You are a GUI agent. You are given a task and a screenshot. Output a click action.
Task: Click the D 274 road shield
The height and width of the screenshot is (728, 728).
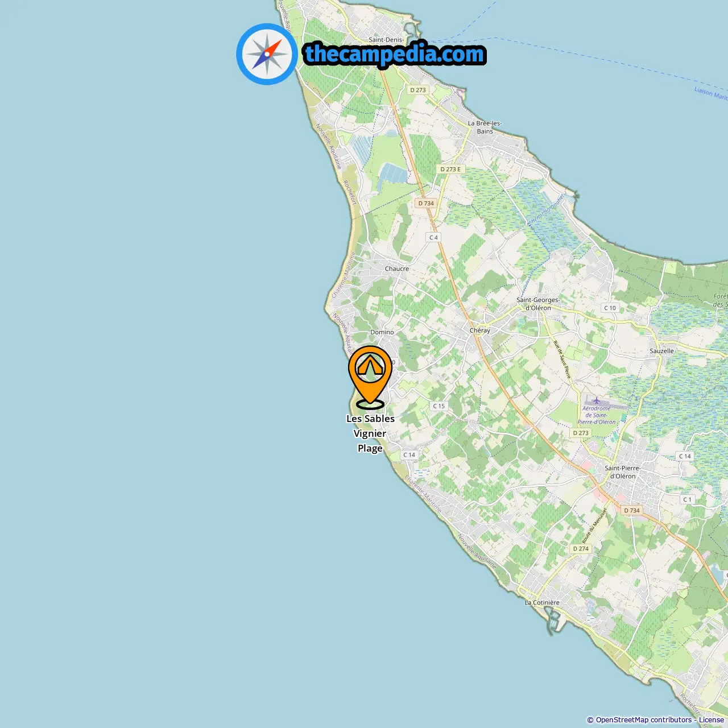click(x=581, y=548)
